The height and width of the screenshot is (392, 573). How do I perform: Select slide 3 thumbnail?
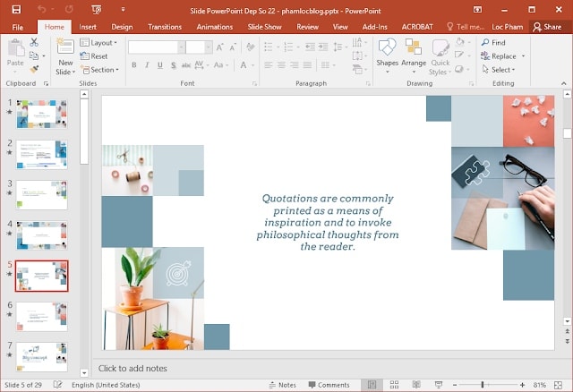tap(42, 195)
